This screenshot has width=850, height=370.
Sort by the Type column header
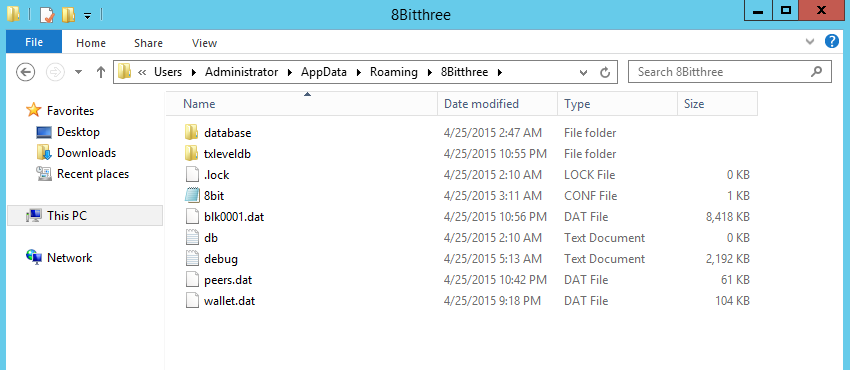pos(617,103)
